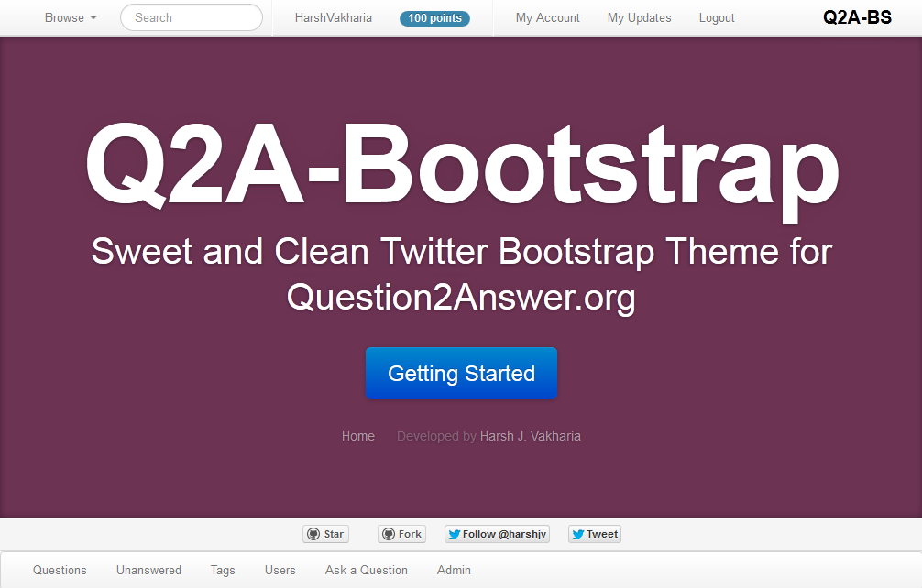922x588 pixels.
Task: Open the HarshVakharia user profile link
Action: [x=333, y=17]
